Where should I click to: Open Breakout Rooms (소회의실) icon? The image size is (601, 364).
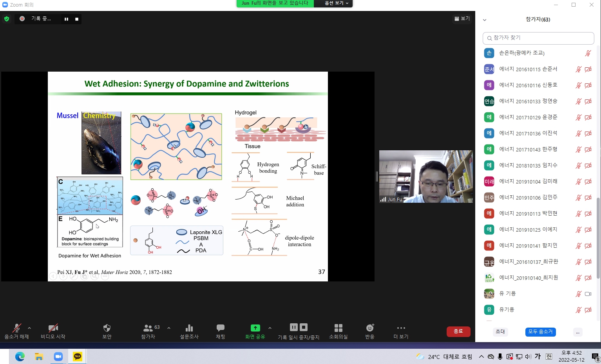338,328
